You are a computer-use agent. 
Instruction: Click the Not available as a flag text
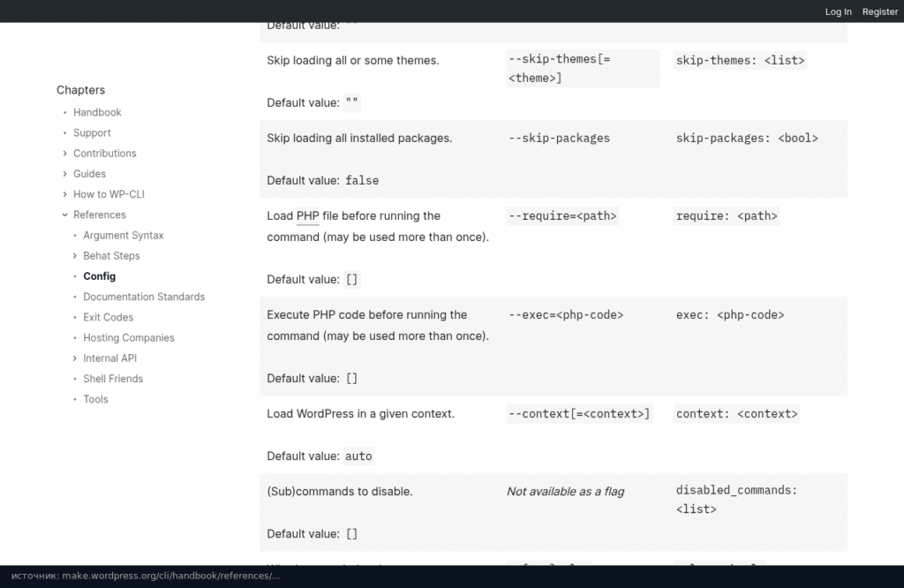coord(565,492)
